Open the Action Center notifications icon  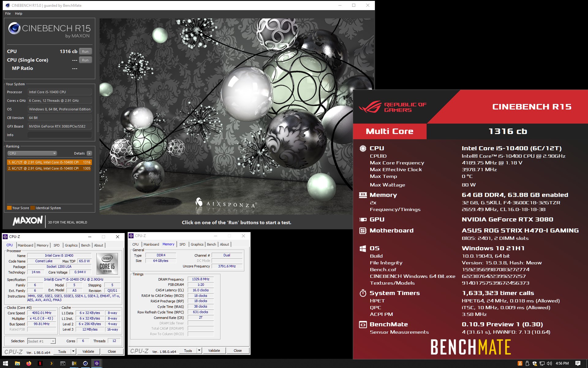(578, 363)
